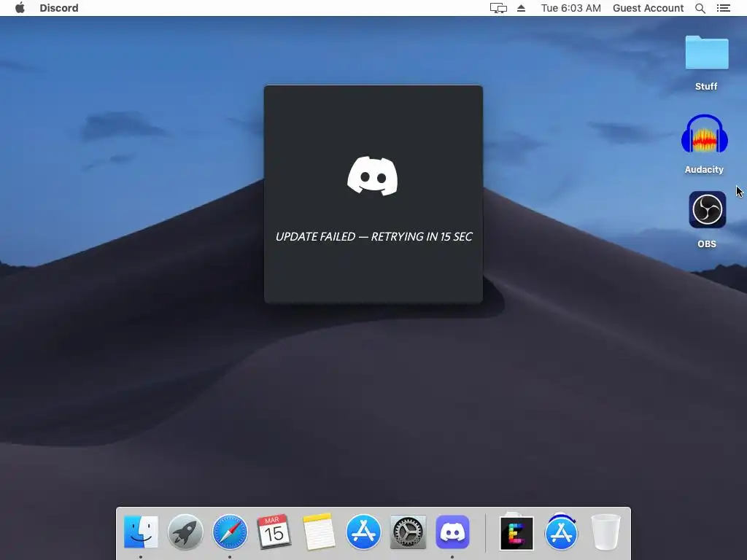
Task: Open Notes from the Dock
Action: [x=319, y=532]
